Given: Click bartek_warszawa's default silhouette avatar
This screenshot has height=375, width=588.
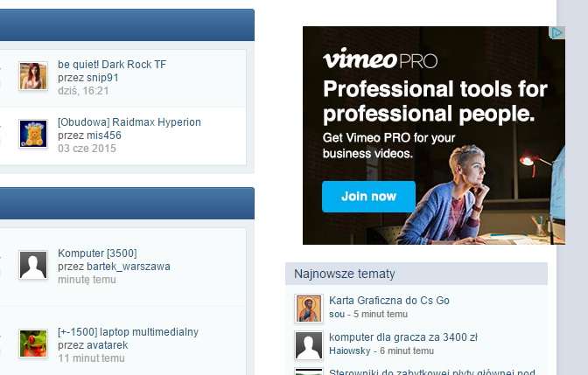Looking at the screenshot, I should click(x=32, y=266).
